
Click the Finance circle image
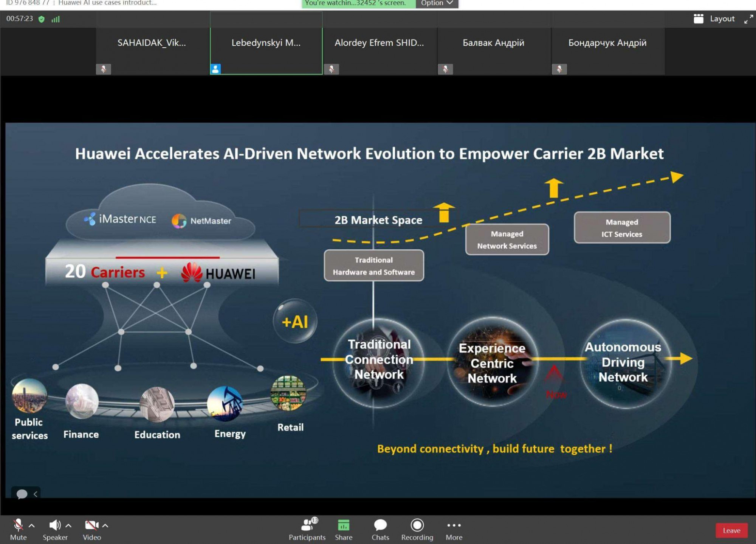click(x=82, y=401)
